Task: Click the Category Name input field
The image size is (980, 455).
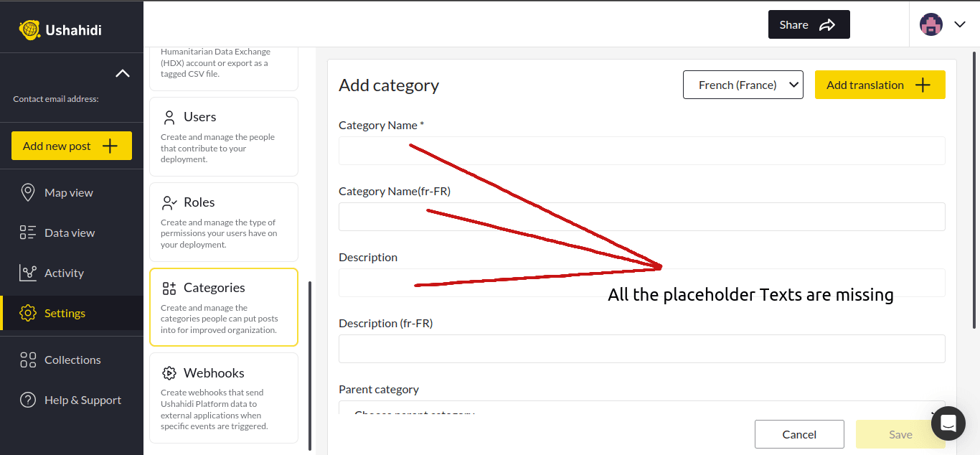Action: coord(641,151)
